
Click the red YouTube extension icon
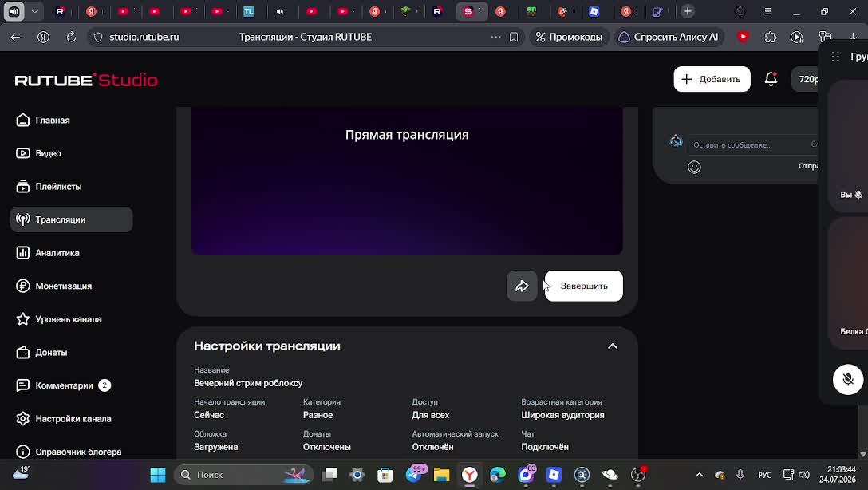point(744,37)
